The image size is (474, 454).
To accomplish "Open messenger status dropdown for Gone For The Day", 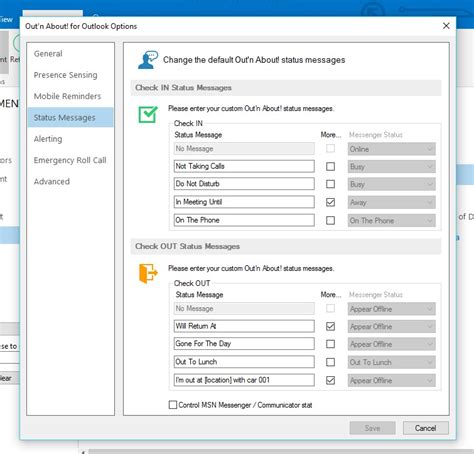I will [x=391, y=344].
